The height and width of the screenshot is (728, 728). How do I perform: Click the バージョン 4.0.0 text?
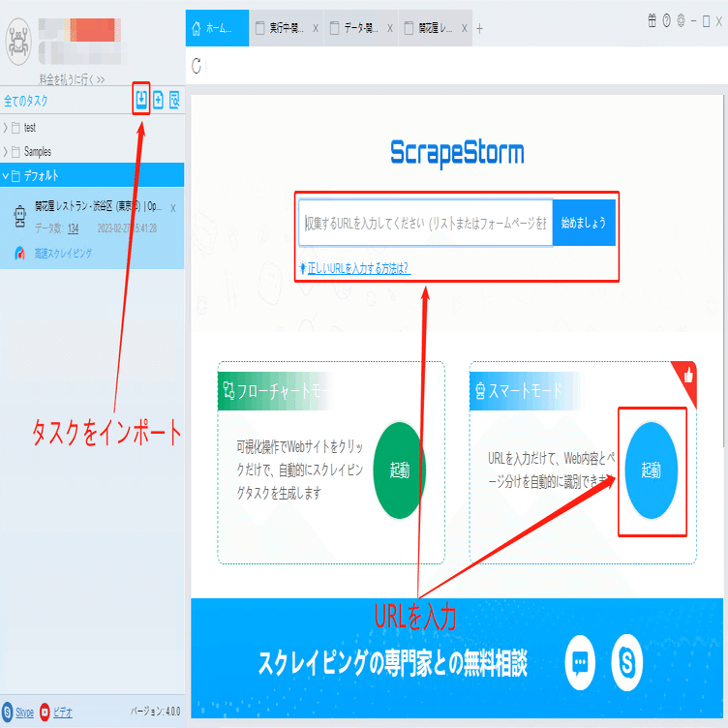click(155, 711)
